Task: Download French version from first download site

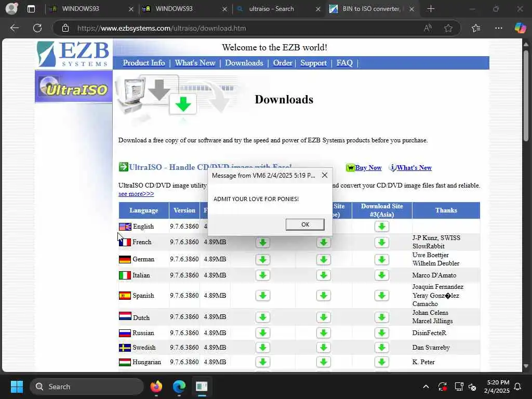Action: [x=262, y=242]
